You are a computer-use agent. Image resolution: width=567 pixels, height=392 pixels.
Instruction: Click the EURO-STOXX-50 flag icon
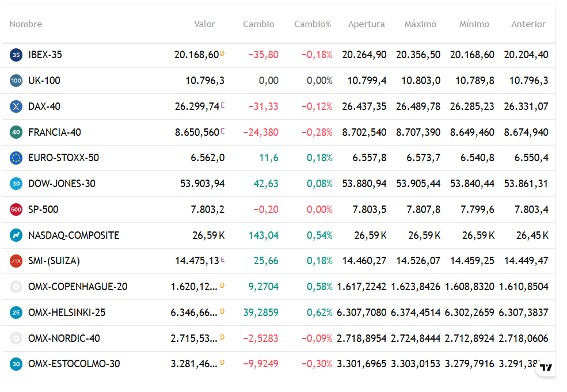coord(16,158)
